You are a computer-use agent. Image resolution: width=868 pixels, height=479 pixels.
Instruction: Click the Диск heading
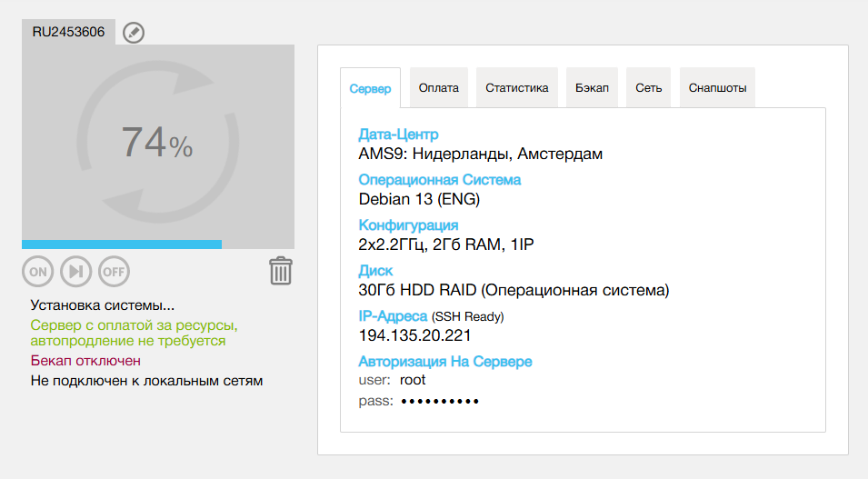375,270
